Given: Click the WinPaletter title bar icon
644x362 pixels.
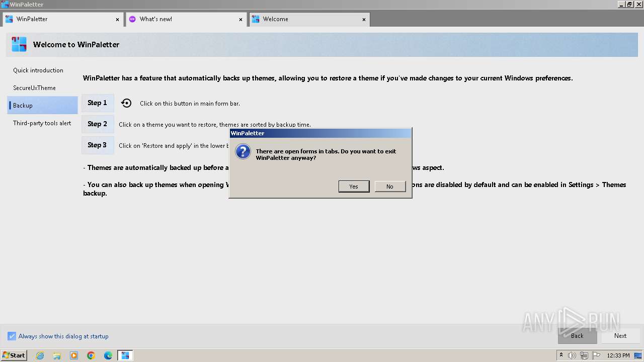Looking at the screenshot, I should (x=5, y=5).
